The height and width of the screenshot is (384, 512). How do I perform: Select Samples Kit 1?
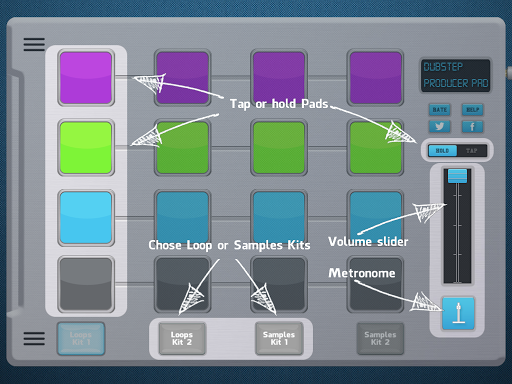(x=279, y=338)
